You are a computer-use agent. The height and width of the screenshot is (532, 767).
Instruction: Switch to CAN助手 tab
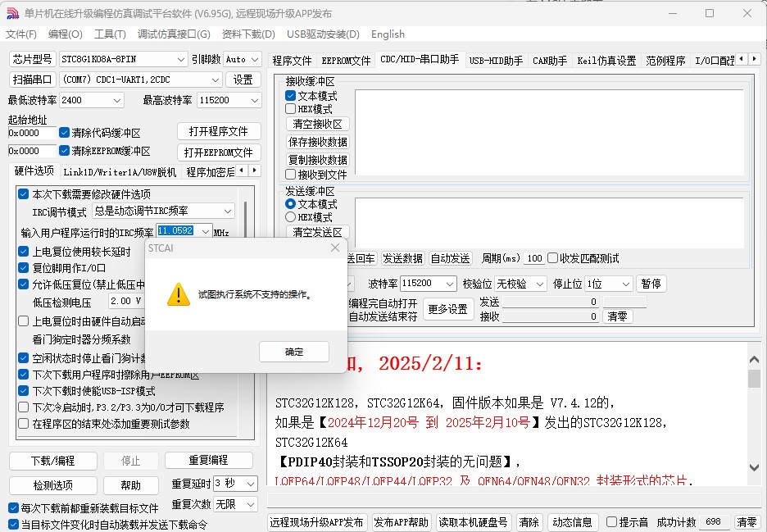click(550, 61)
